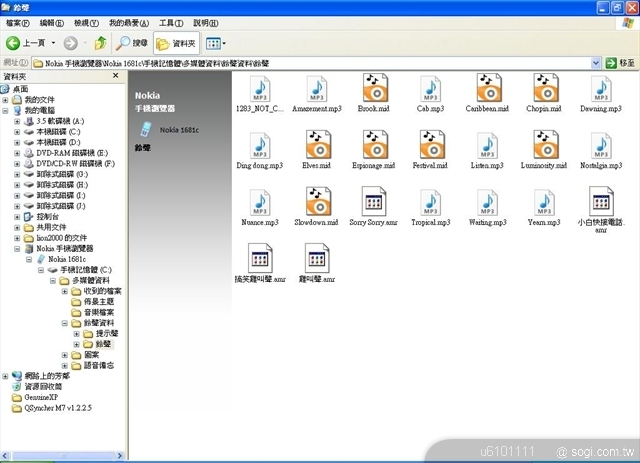Select the Nuance.mp3 file icon
The width and height of the screenshot is (640, 463).
click(260, 202)
